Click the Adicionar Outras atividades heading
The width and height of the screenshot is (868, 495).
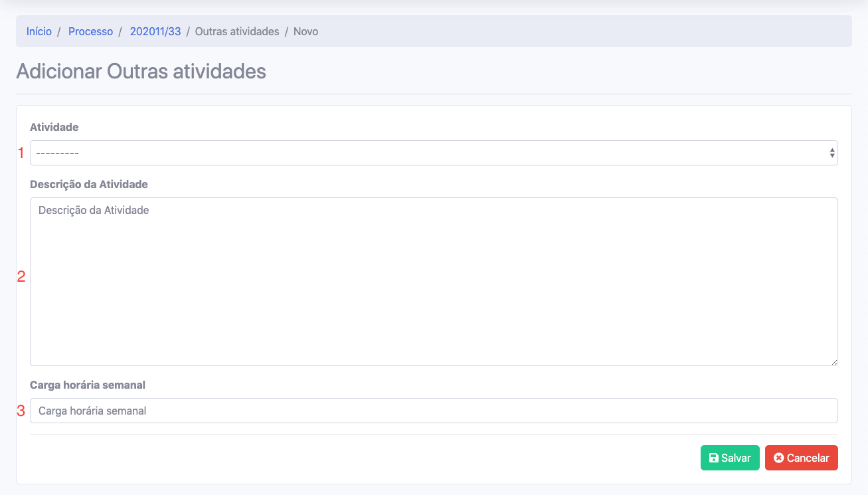click(x=141, y=71)
